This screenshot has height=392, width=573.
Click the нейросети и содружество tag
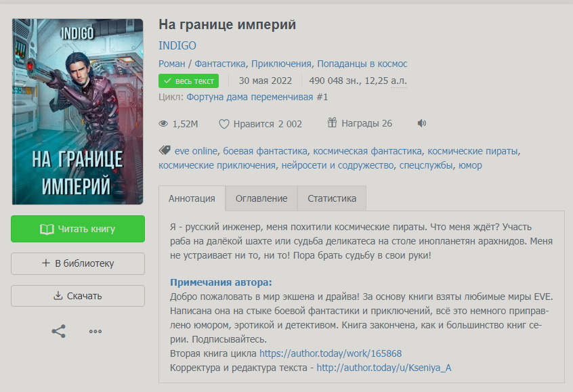tap(338, 165)
